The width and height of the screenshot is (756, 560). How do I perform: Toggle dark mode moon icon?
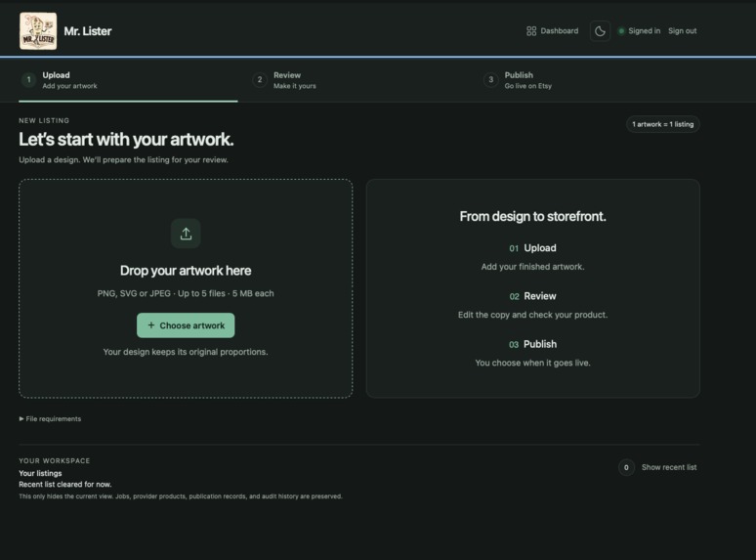point(600,31)
